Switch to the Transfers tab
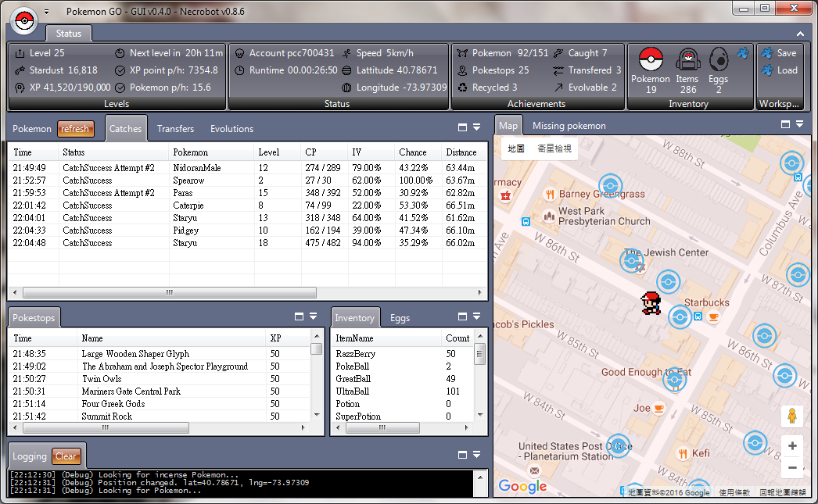Image resolution: width=818 pixels, height=504 pixels. [x=175, y=129]
